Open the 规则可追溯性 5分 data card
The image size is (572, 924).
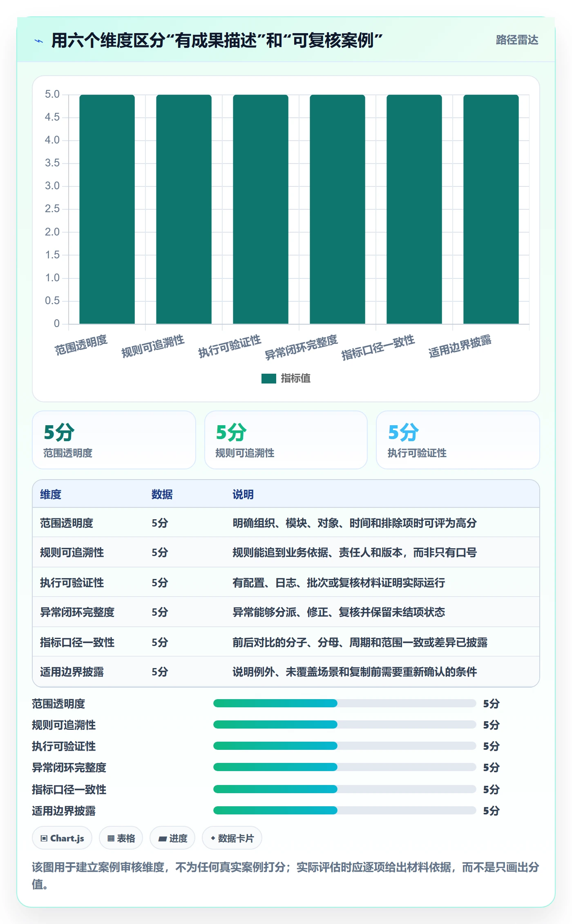tap(286, 440)
